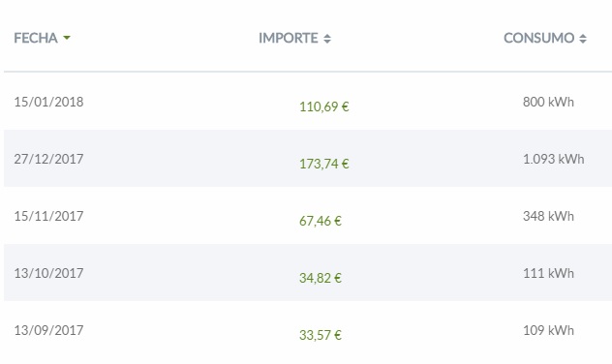Click the IMPORTE sort arrows icon
This screenshot has width=612, height=364.
pyautogui.click(x=327, y=38)
